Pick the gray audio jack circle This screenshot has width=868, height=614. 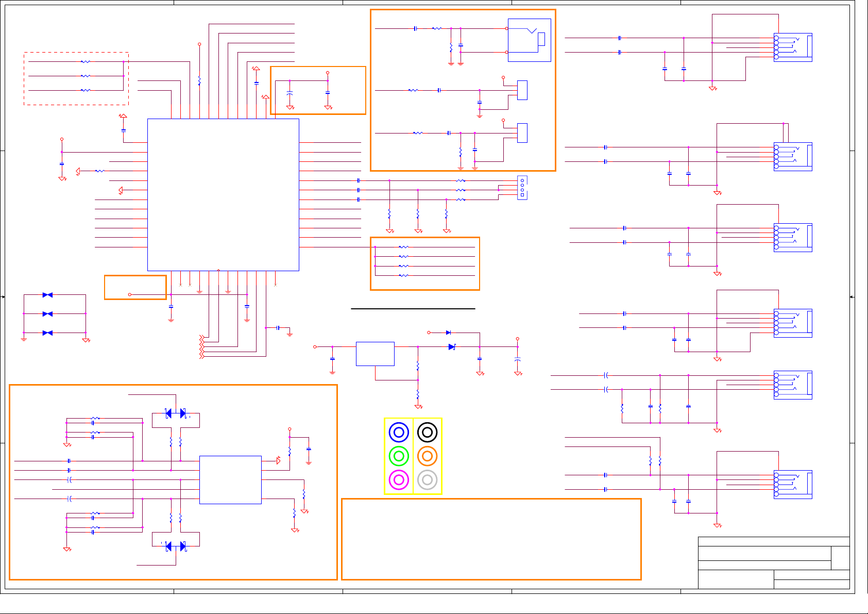(427, 480)
